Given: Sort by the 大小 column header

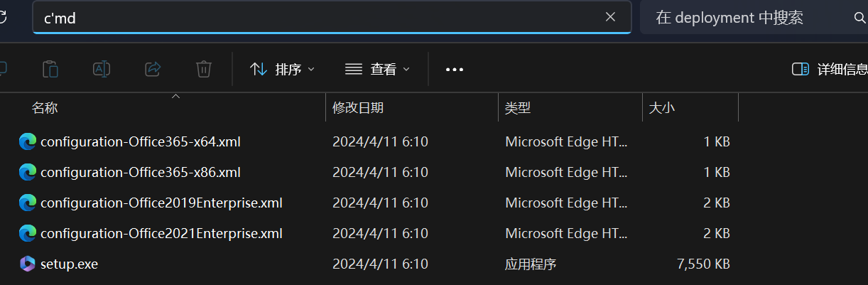Looking at the screenshot, I should 662,108.
